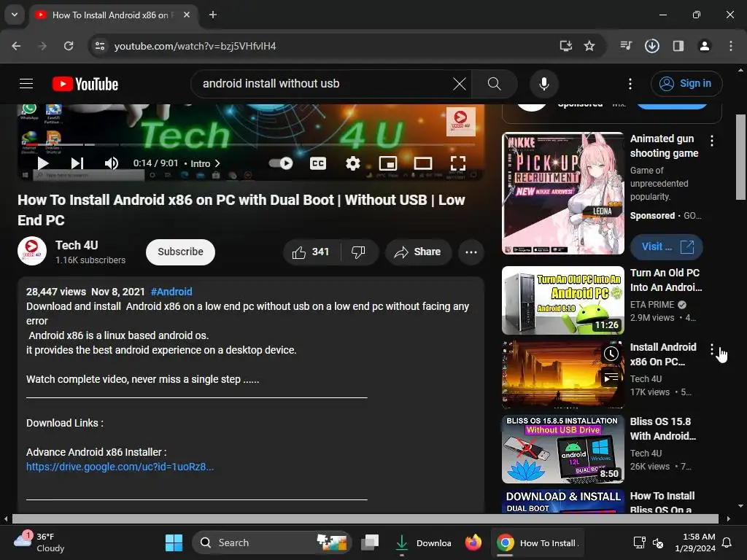Viewport: 747px width, 560px height.
Task: Open media controls in Chrome toolbar
Action: 626,46
